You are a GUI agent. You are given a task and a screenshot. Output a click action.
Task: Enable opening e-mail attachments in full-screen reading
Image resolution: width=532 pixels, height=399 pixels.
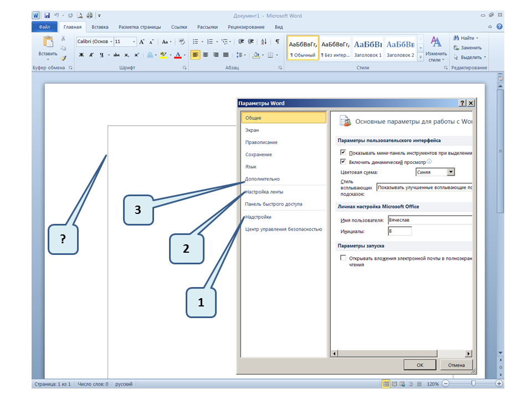pyautogui.click(x=343, y=258)
